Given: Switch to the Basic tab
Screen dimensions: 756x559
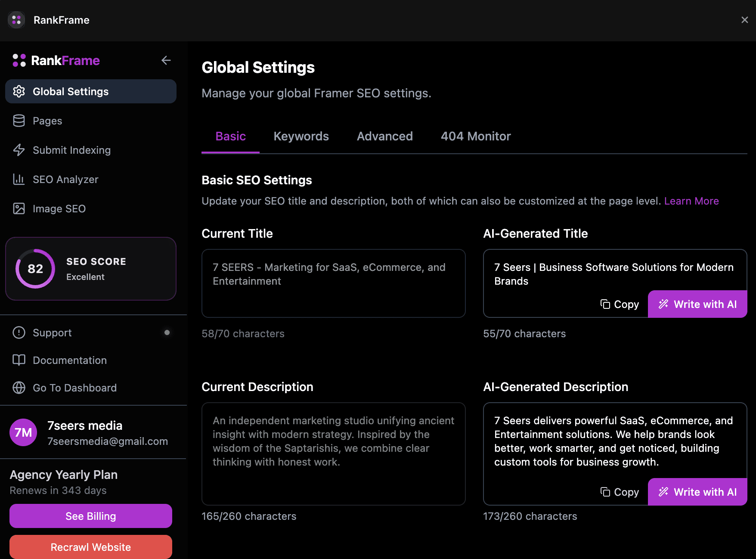Looking at the screenshot, I should 230,137.
